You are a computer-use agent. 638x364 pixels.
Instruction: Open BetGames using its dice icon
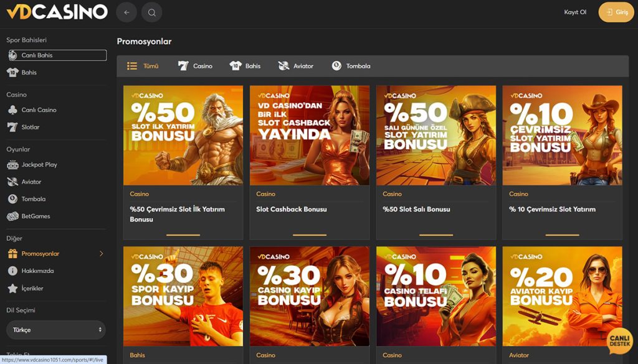[x=13, y=217]
